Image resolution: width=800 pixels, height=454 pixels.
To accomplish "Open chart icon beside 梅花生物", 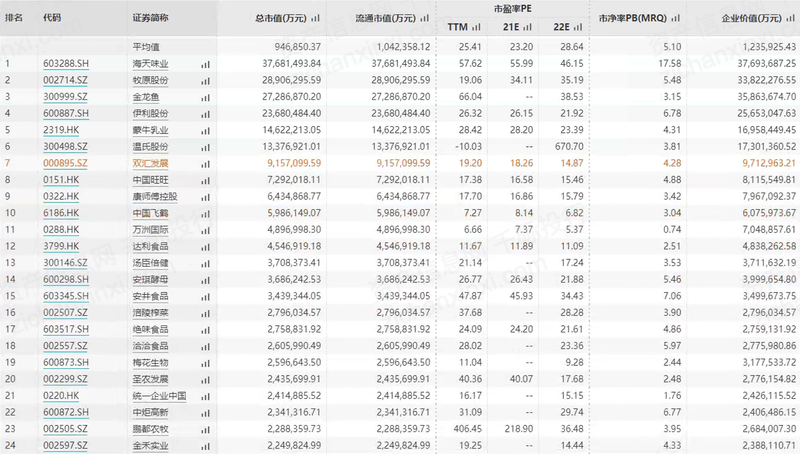I will (x=205, y=364).
